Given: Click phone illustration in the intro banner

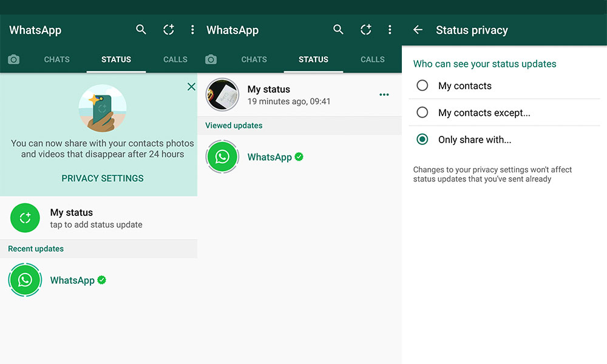Looking at the screenshot, I should click(103, 109).
